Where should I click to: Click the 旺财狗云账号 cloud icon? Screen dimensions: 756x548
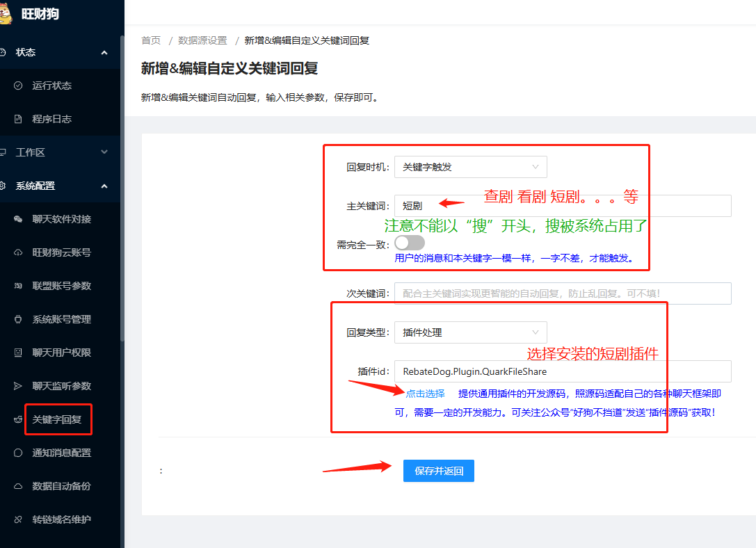click(19, 252)
